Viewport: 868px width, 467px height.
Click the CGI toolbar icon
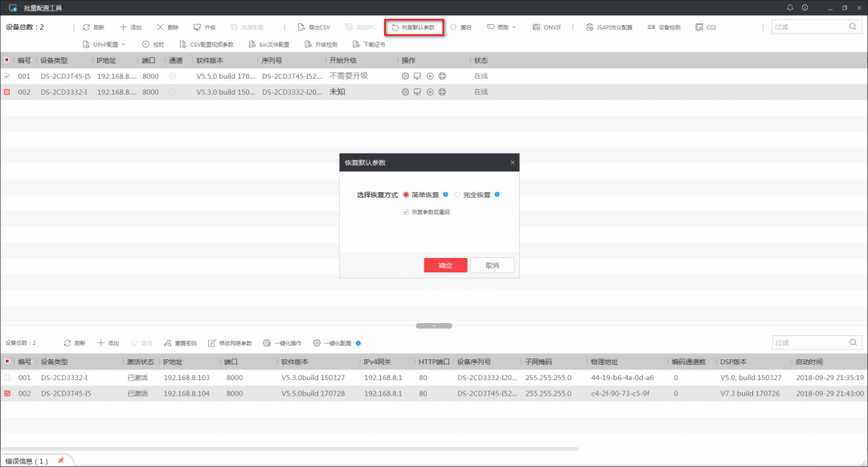click(x=706, y=27)
